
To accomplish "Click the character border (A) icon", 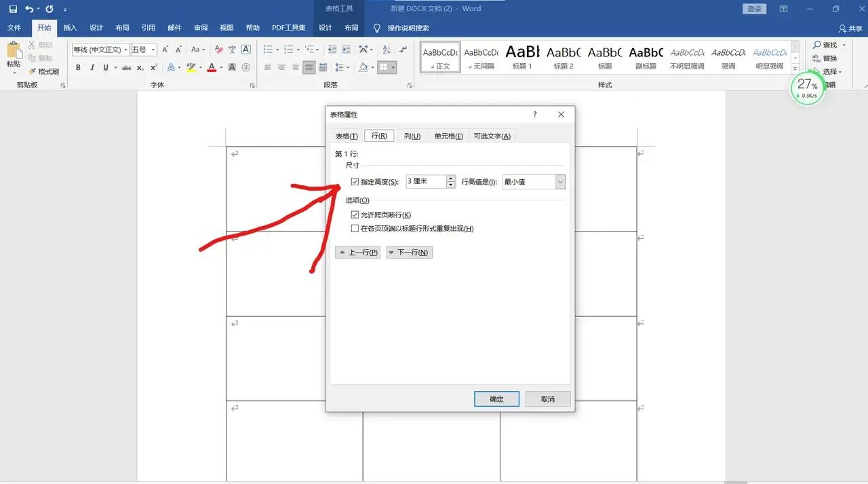I will [x=246, y=50].
